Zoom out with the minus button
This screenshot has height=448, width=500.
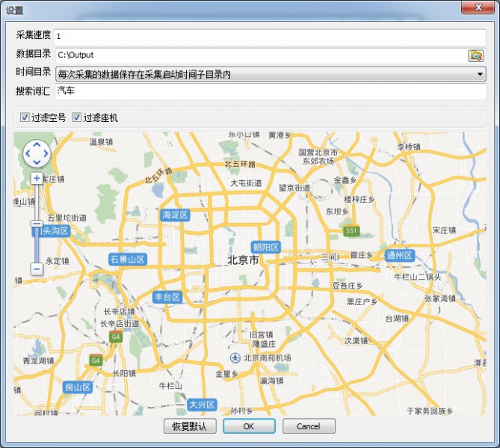click(37, 269)
